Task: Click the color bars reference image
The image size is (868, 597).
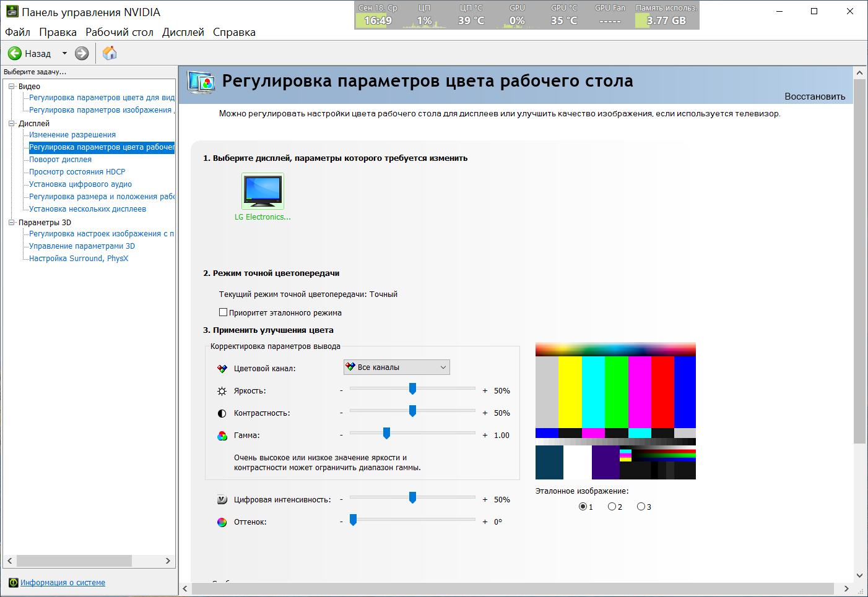Action: click(615, 411)
